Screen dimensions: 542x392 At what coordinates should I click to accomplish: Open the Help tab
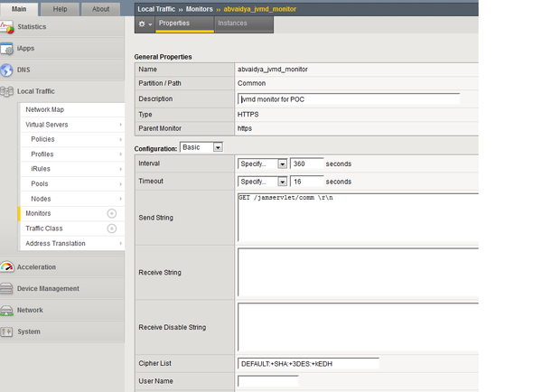coord(61,9)
